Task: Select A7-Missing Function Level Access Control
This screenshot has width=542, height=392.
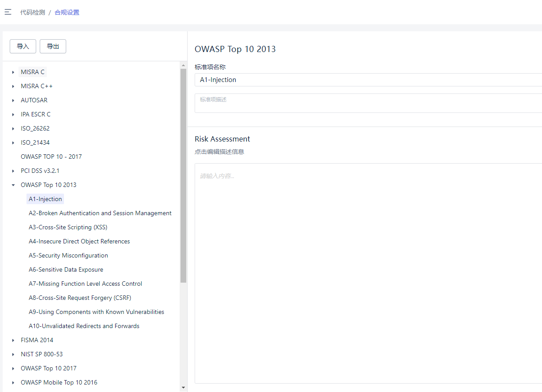Action: coord(86,284)
